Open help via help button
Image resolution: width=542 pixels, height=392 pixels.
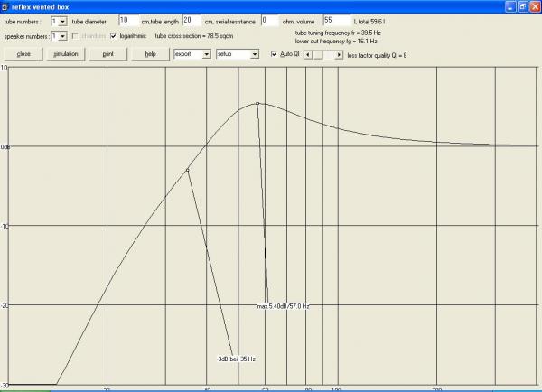pos(150,54)
